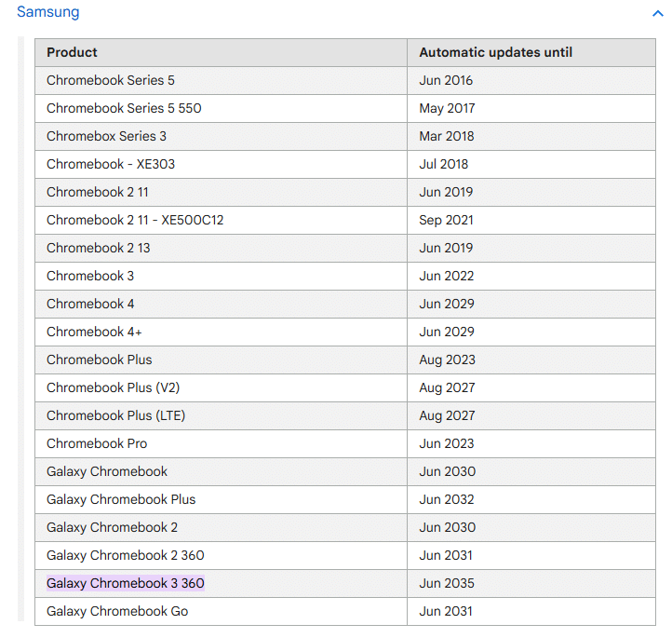Click the highlighted Galaxy Chromebook 3 360 text
This screenshot has height=638, width=672.
(126, 583)
